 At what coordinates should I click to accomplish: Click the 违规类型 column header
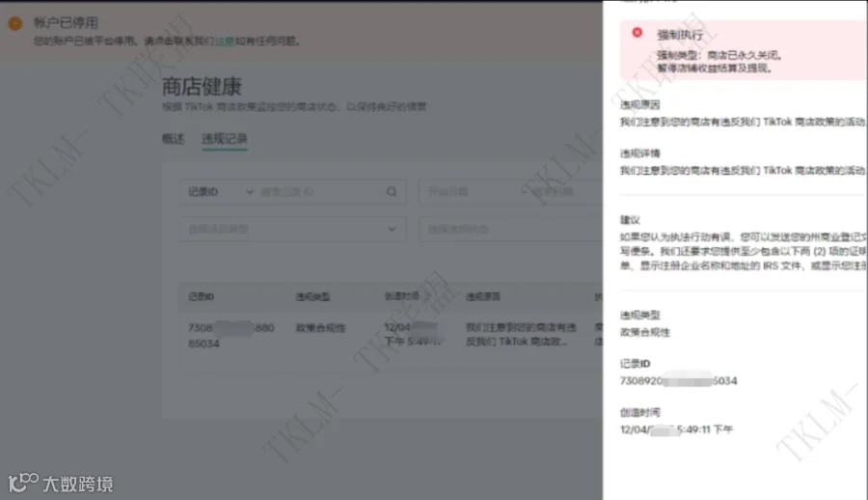(x=312, y=296)
